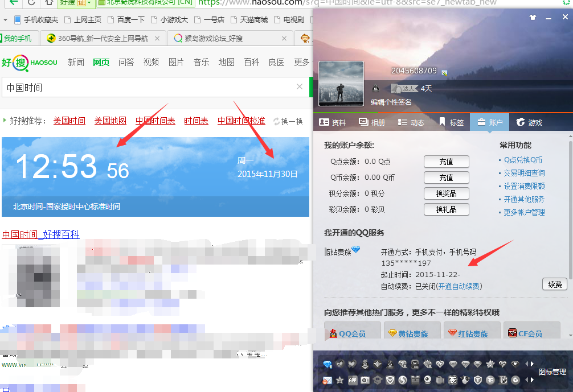Close the 360导航 browser tab
Screen dimensions: 573x392
click(x=157, y=38)
